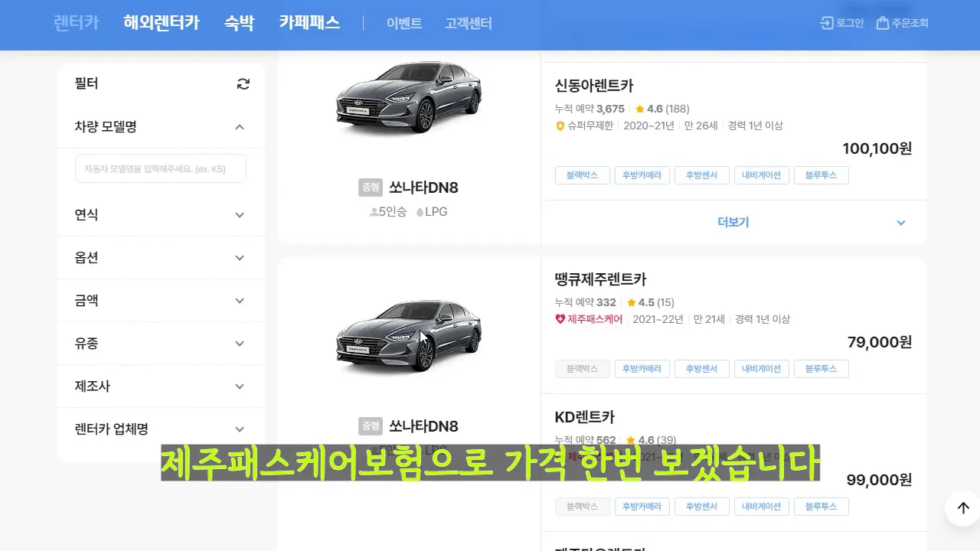Open the 고객센터 menu item
The height and width of the screenshot is (551, 980).
[x=469, y=24]
